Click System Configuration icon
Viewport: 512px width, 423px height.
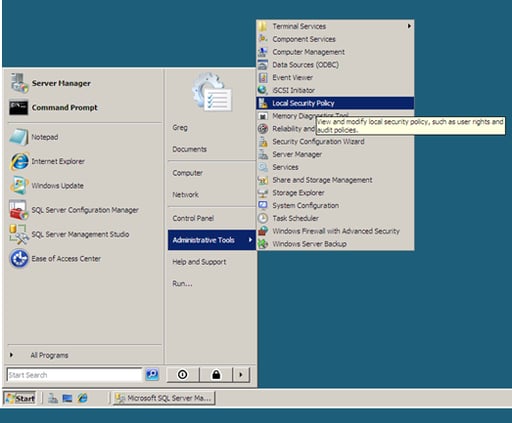coord(263,205)
